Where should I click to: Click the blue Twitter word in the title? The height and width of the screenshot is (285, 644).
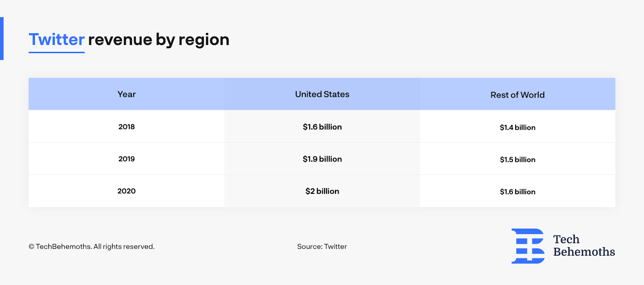click(57, 40)
